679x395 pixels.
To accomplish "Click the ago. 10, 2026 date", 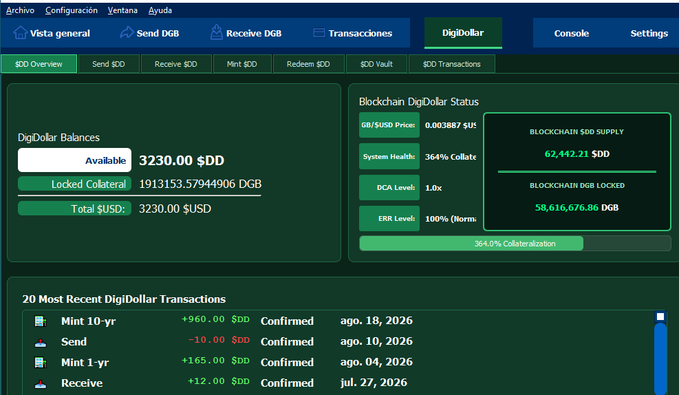I will coord(376,341).
